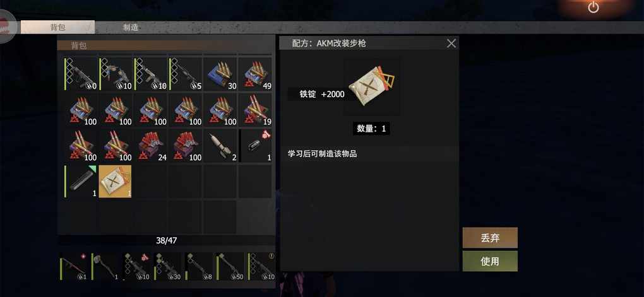The height and width of the screenshot is (297, 644).
Task: Select the black pipe item with green tag
Action: point(81,182)
